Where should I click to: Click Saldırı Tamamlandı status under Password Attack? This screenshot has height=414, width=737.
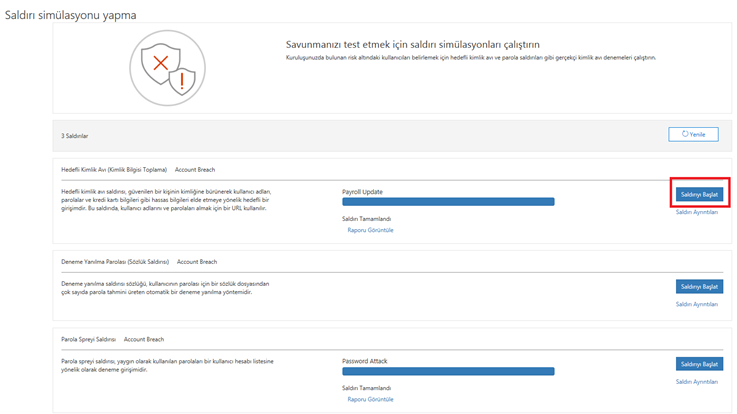(366, 388)
